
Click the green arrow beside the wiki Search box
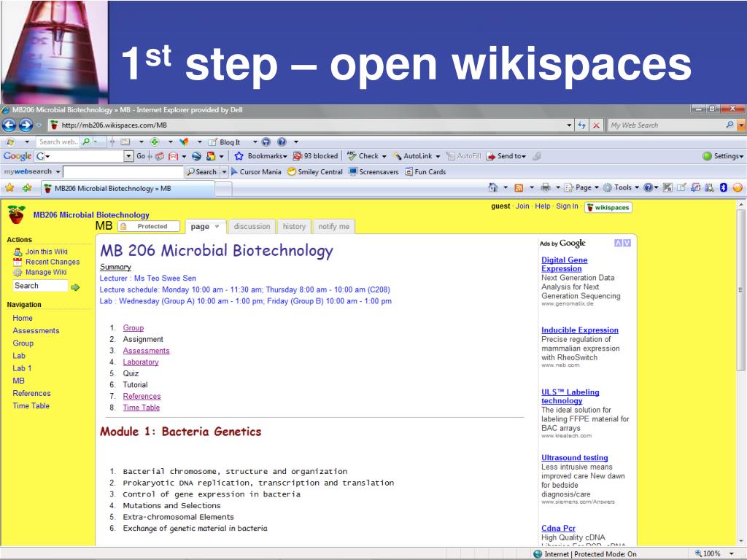pos(75,287)
